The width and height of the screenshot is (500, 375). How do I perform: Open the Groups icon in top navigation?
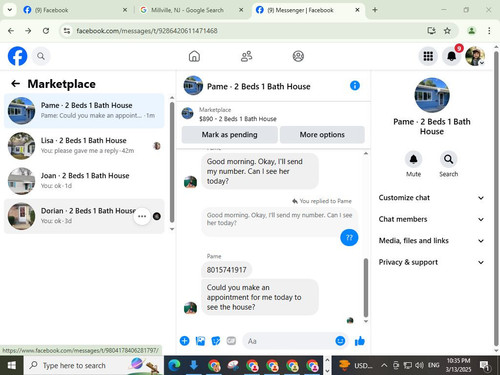click(x=298, y=56)
